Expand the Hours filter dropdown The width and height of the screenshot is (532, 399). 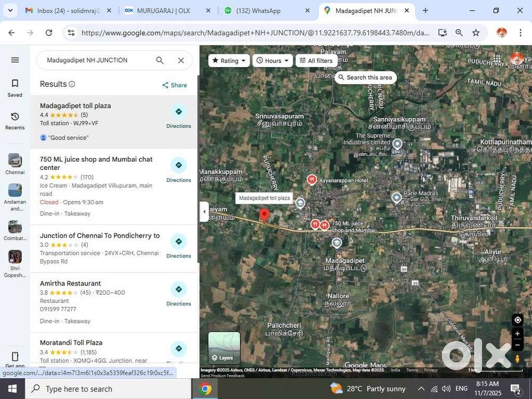(272, 60)
